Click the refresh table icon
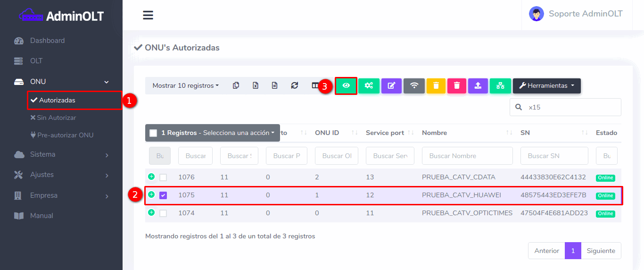 (295, 85)
